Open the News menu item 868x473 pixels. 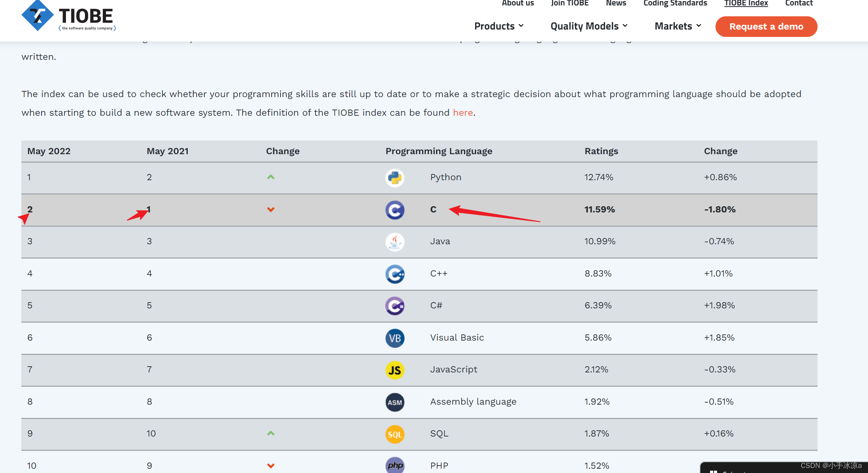pyautogui.click(x=616, y=3)
